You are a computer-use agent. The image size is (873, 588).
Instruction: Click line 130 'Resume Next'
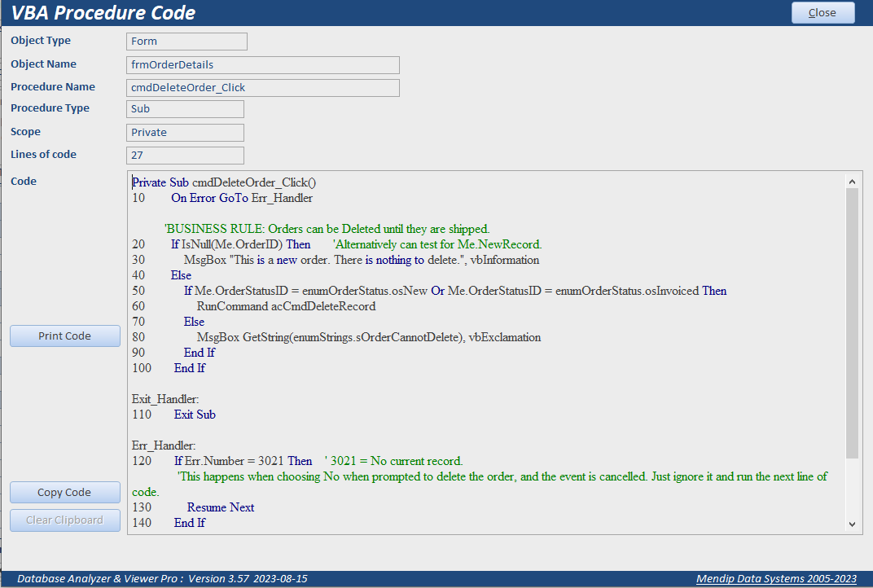(193, 507)
